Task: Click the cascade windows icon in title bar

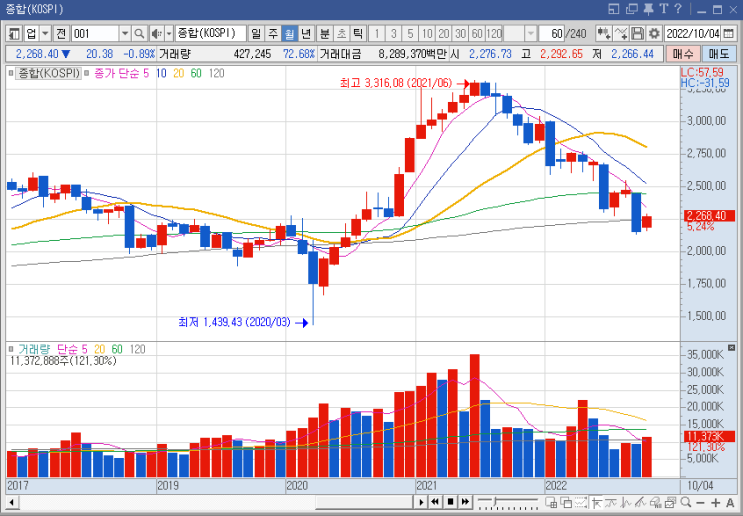Action: pos(631,9)
